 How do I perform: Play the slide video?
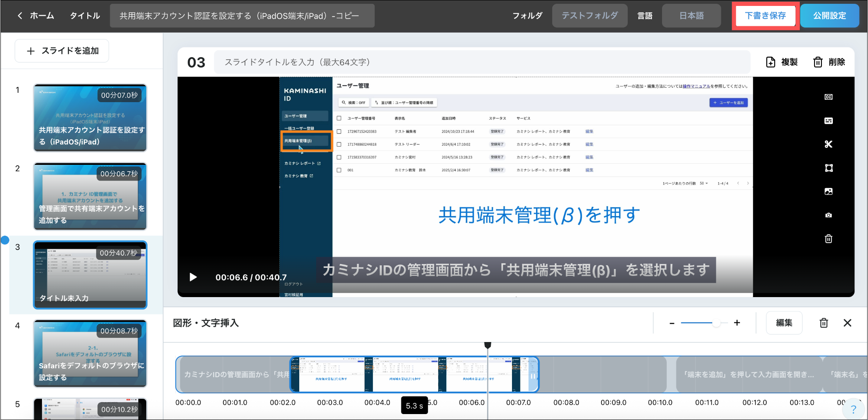pyautogui.click(x=193, y=277)
